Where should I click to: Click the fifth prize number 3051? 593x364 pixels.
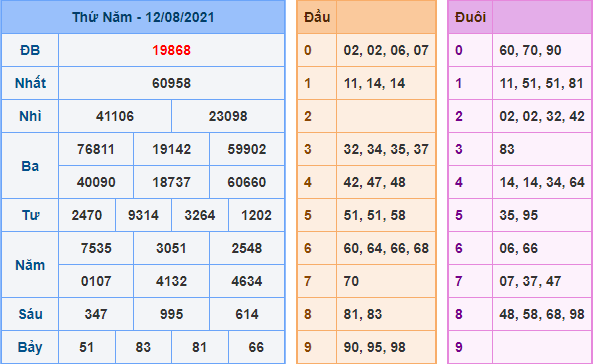(171, 248)
